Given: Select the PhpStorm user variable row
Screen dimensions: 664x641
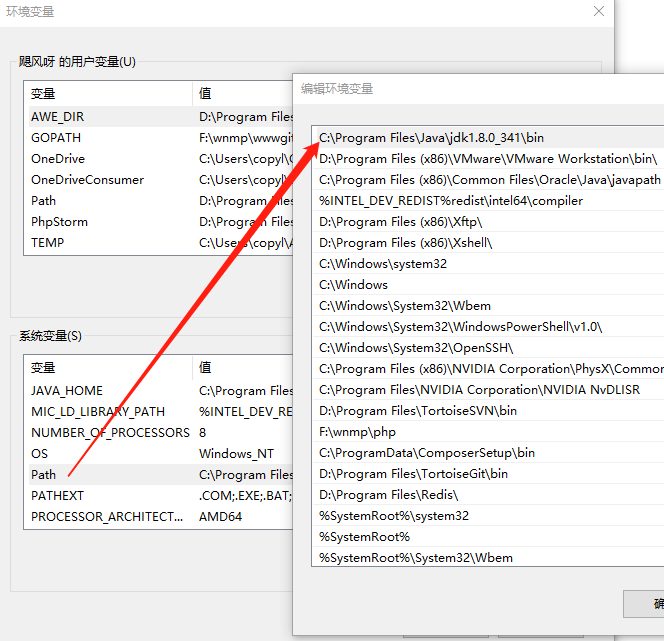Looking at the screenshot, I should (x=59, y=222).
